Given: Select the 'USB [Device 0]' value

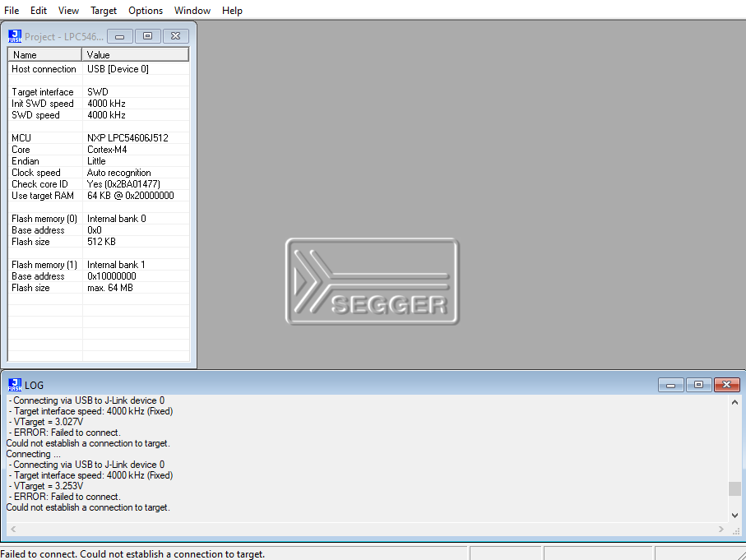Looking at the screenshot, I should [118, 69].
